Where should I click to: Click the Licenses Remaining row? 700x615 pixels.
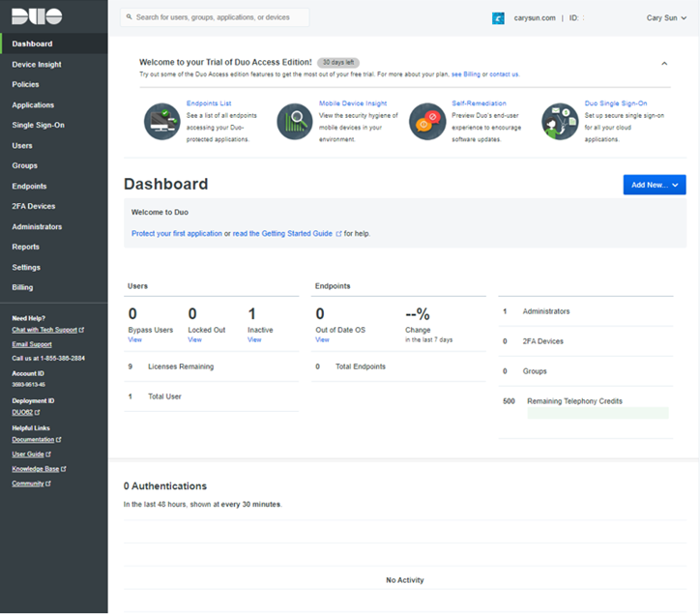[x=211, y=366]
